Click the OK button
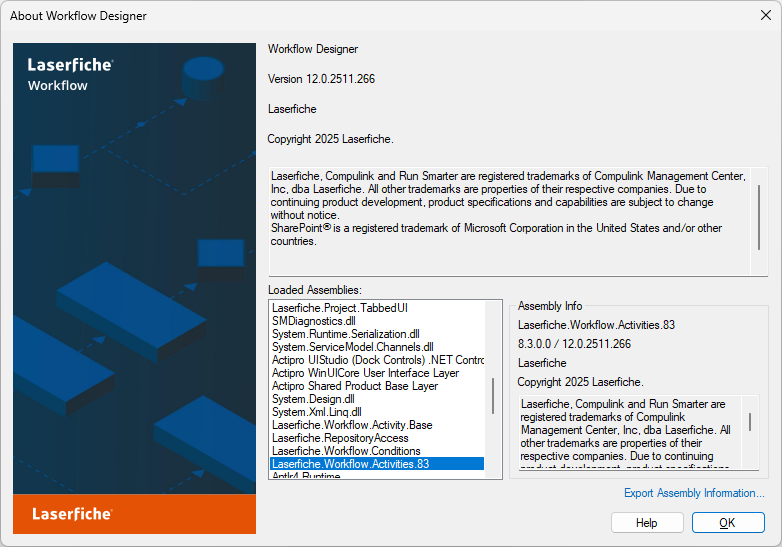The width and height of the screenshot is (782, 547). (728, 523)
